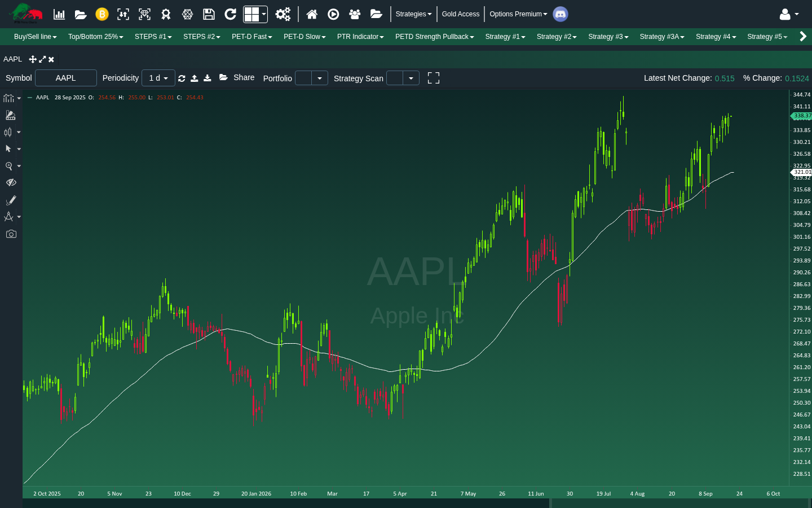Open the Strategy #4 menu
The height and width of the screenshot is (508, 812).
716,37
